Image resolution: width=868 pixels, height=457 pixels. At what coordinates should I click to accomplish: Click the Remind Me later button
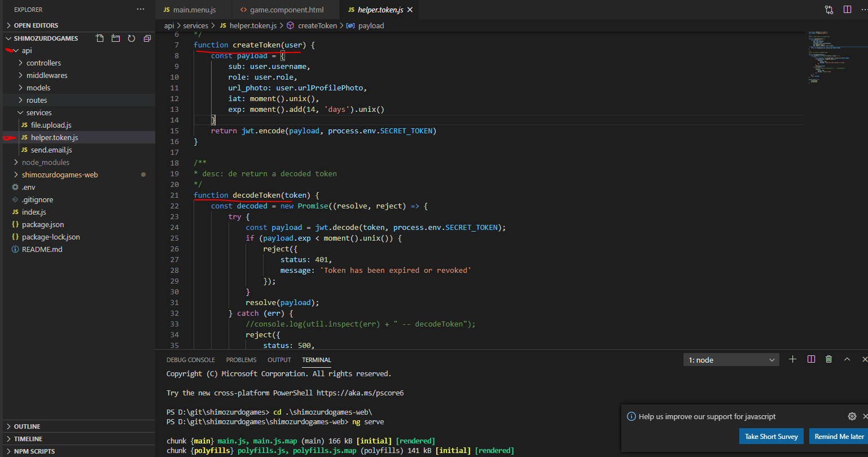[x=839, y=436]
